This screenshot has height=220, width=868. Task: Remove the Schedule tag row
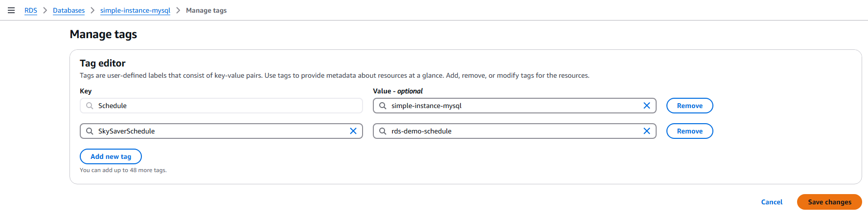pyautogui.click(x=689, y=106)
